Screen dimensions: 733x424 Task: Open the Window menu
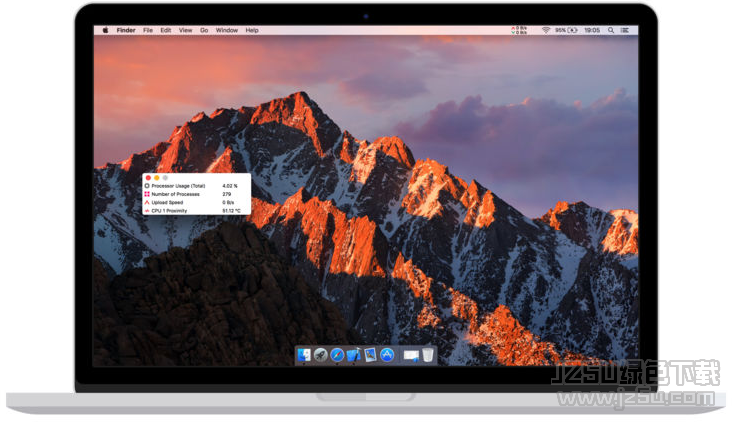[x=227, y=30]
